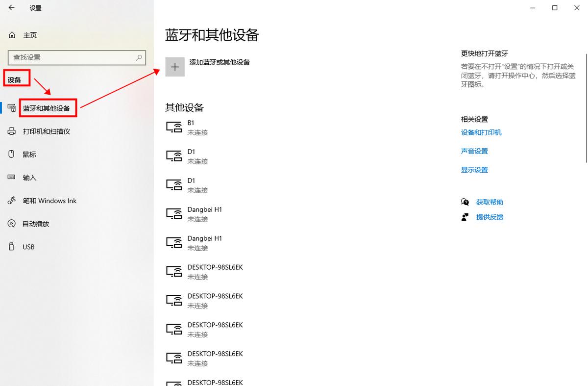The width and height of the screenshot is (588, 386).
Task: Open 鼠标 mouse settings
Action: [29, 154]
